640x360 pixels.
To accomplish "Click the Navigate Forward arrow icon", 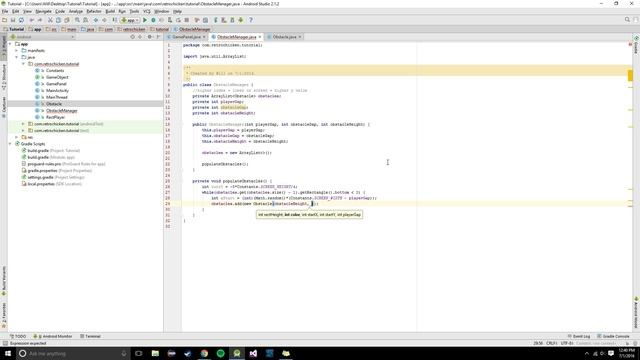I will click(x=104, y=20).
